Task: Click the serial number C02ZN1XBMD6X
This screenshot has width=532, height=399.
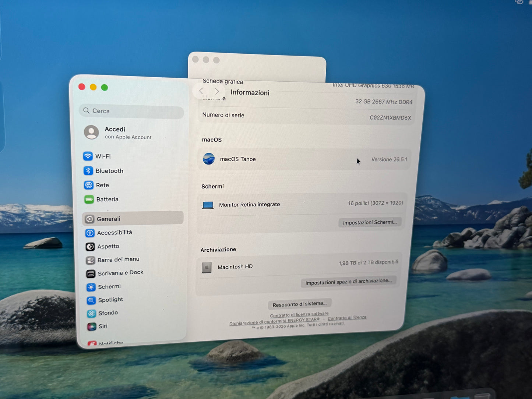Action: coord(390,118)
